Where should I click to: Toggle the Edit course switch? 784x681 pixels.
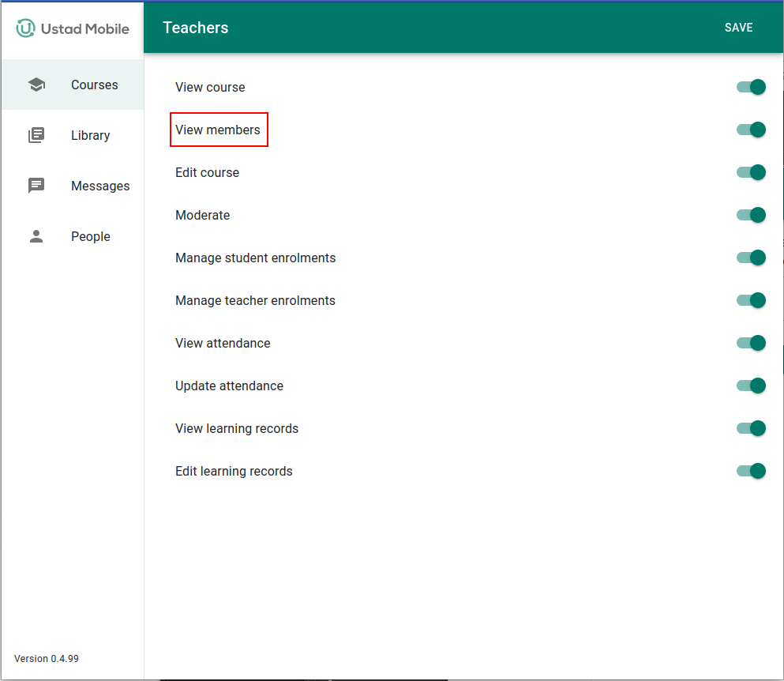pos(751,172)
